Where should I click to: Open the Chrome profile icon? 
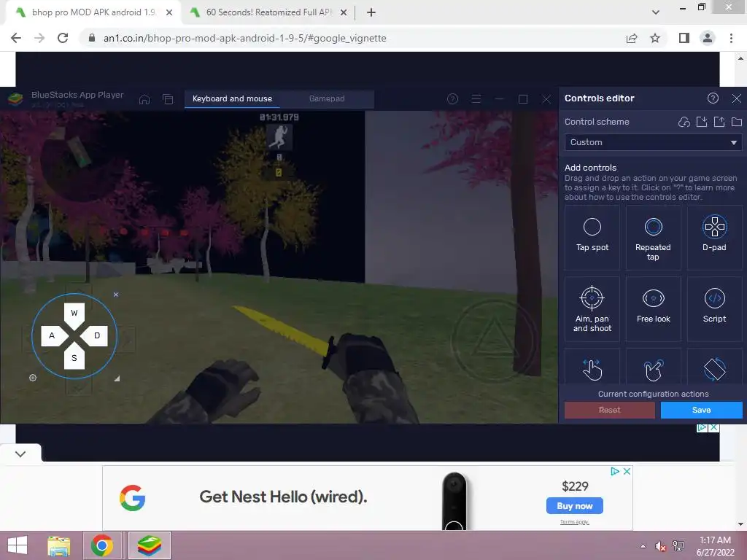click(x=708, y=38)
